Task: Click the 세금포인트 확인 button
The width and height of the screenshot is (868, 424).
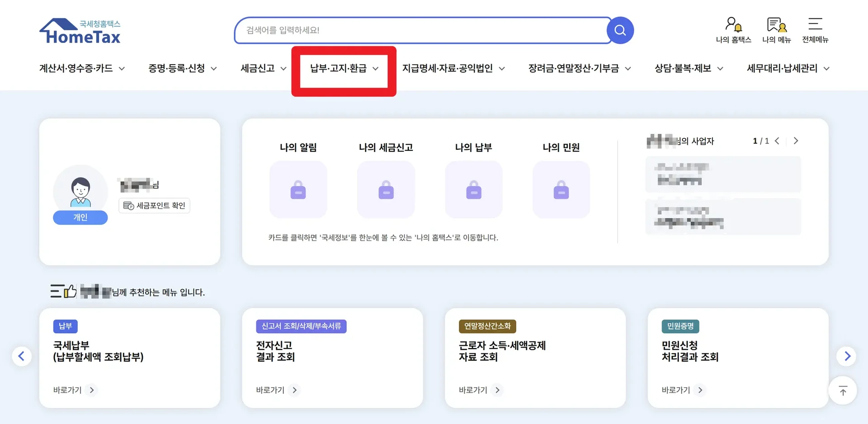Action: coord(154,205)
